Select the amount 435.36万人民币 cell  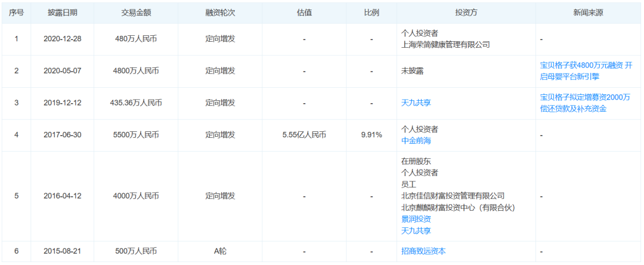(x=137, y=103)
